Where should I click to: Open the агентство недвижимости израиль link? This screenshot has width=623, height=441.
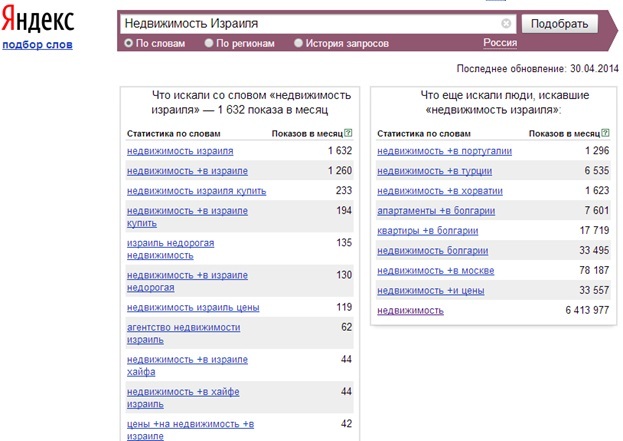tap(184, 333)
